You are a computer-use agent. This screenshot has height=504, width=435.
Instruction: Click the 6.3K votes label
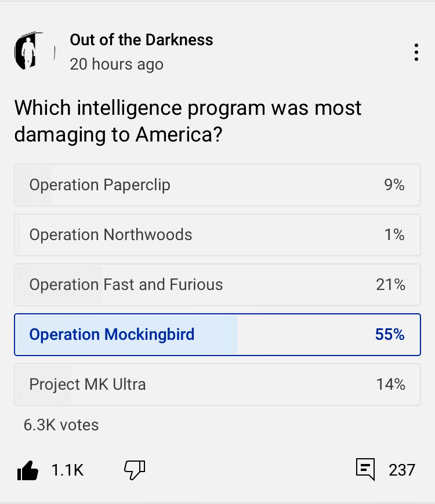point(61,425)
